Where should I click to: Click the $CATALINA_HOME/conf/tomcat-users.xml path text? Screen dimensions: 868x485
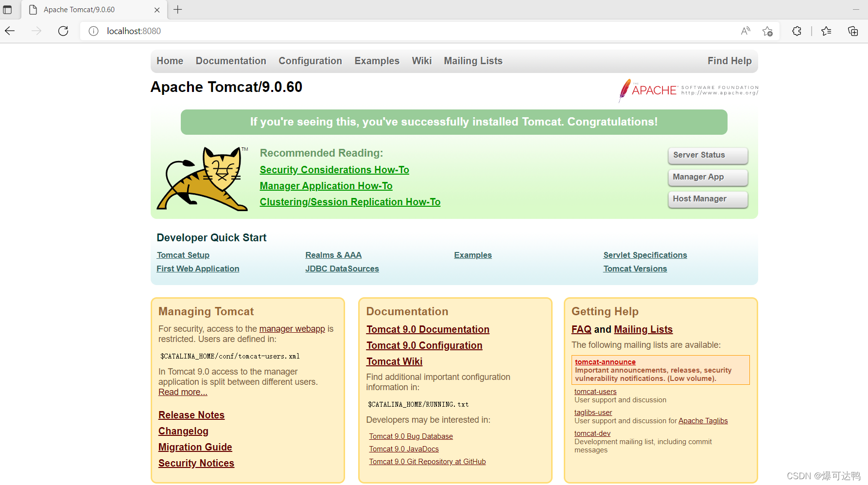(x=230, y=356)
